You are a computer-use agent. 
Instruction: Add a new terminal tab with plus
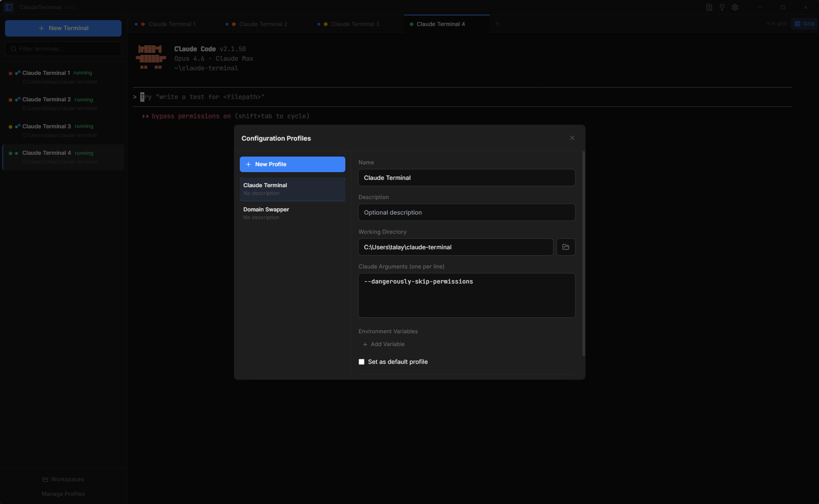[x=497, y=24]
